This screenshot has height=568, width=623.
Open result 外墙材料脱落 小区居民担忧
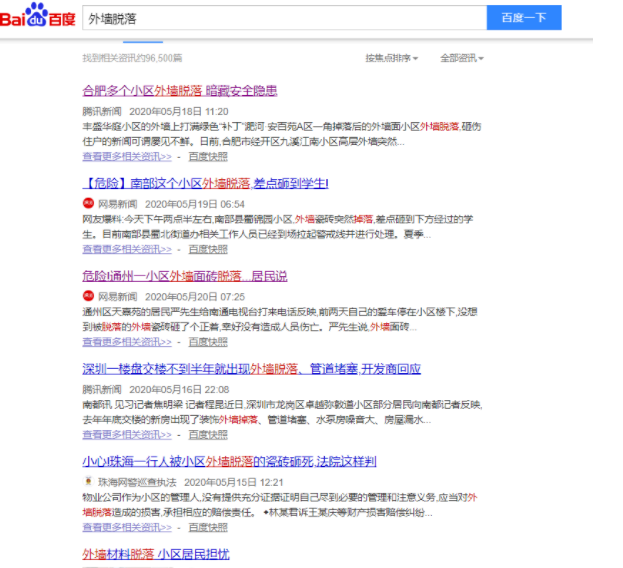pos(156,554)
